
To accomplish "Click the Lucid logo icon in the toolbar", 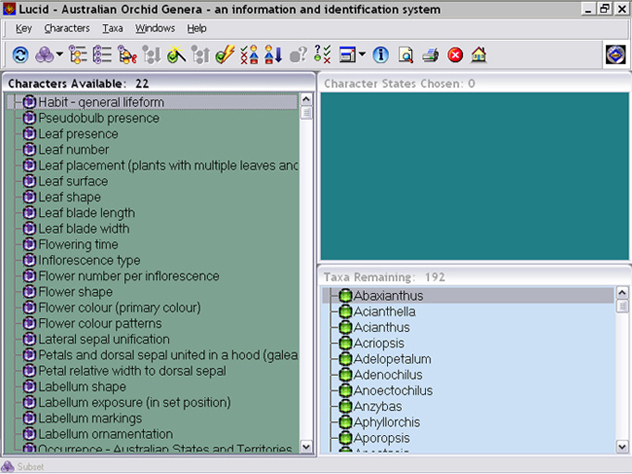I will (x=615, y=54).
